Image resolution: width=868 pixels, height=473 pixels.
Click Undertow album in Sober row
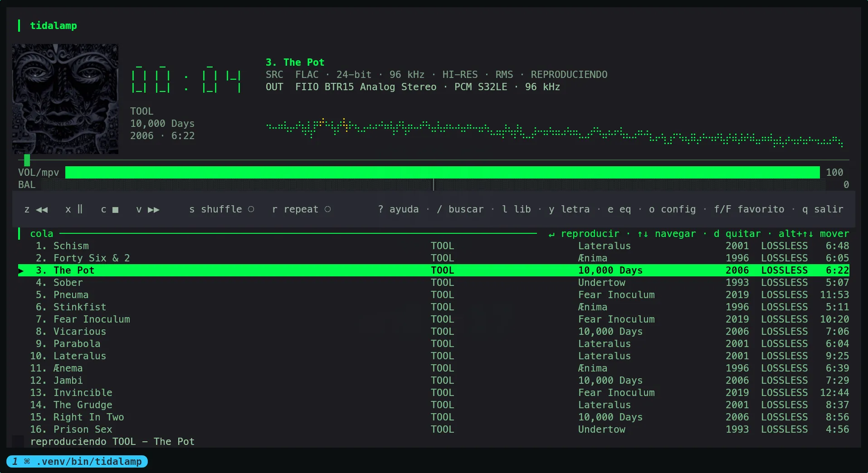click(x=602, y=282)
